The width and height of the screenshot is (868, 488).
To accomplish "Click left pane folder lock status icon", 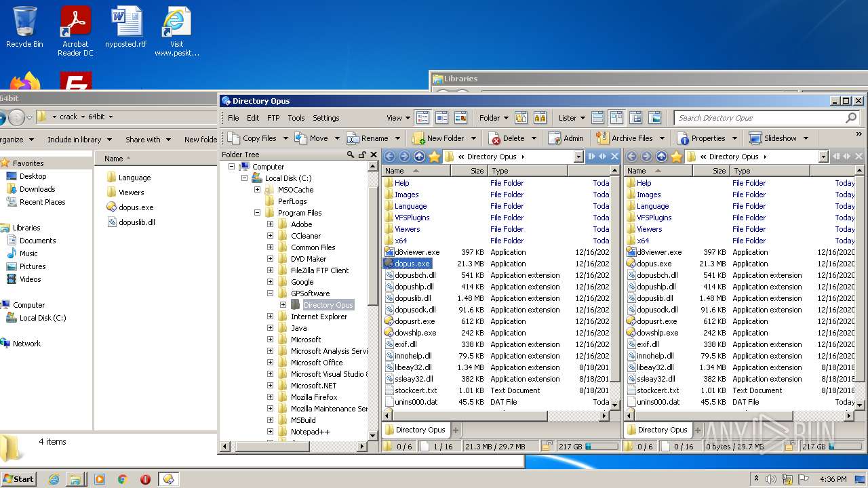I will point(546,447).
